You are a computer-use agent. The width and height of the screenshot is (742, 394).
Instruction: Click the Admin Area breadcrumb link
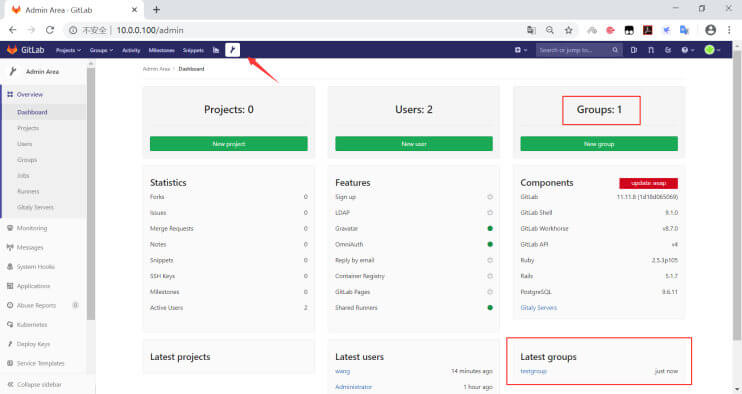coord(156,69)
